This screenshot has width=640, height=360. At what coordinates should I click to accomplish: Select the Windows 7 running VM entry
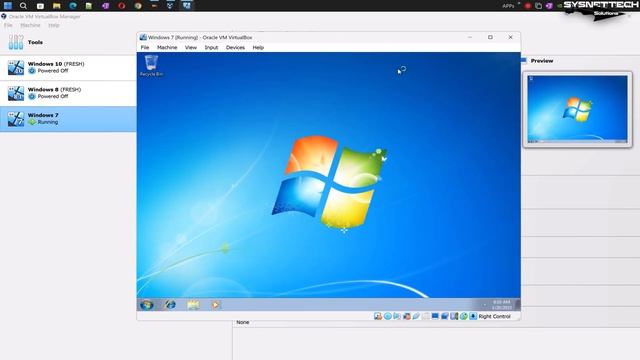pyautogui.click(x=68, y=119)
